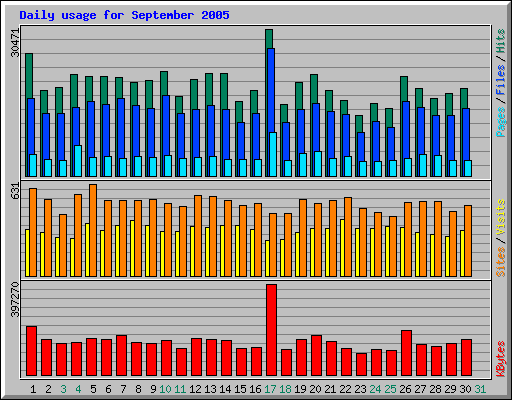The image size is (512, 400).
Task: Click the 631 axis value
Action: (x=15, y=191)
